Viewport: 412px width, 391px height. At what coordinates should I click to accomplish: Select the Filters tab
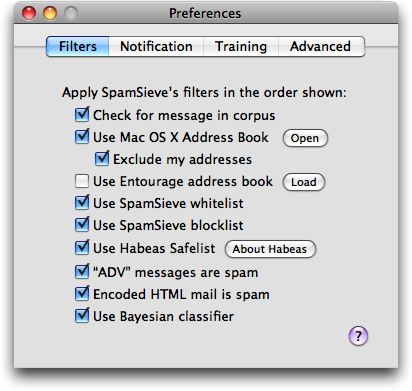(x=78, y=46)
